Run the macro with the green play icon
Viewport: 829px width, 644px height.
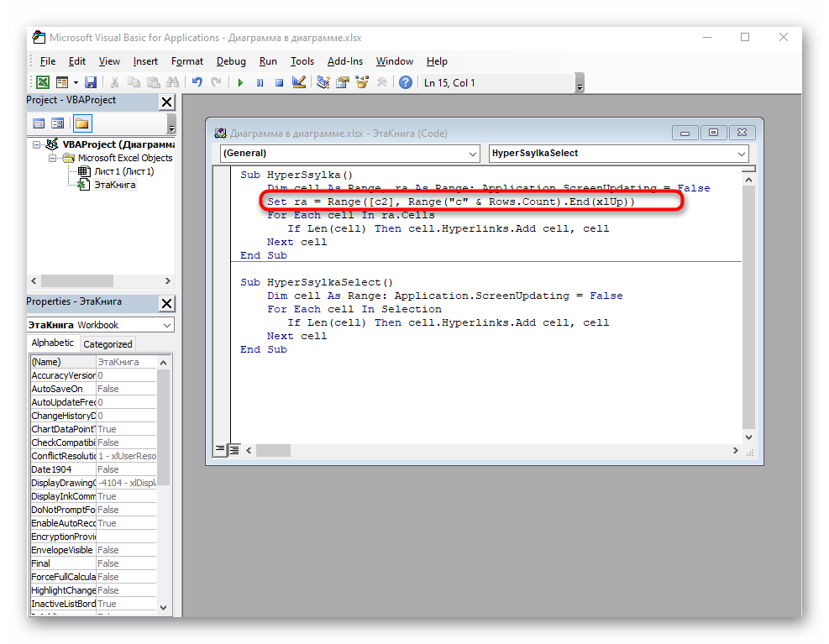(240, 82)
